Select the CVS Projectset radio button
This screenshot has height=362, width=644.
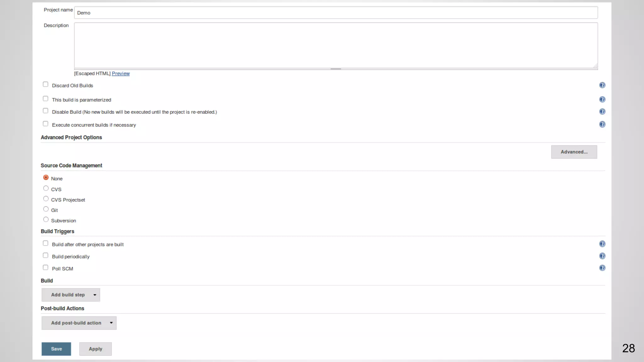46,199
